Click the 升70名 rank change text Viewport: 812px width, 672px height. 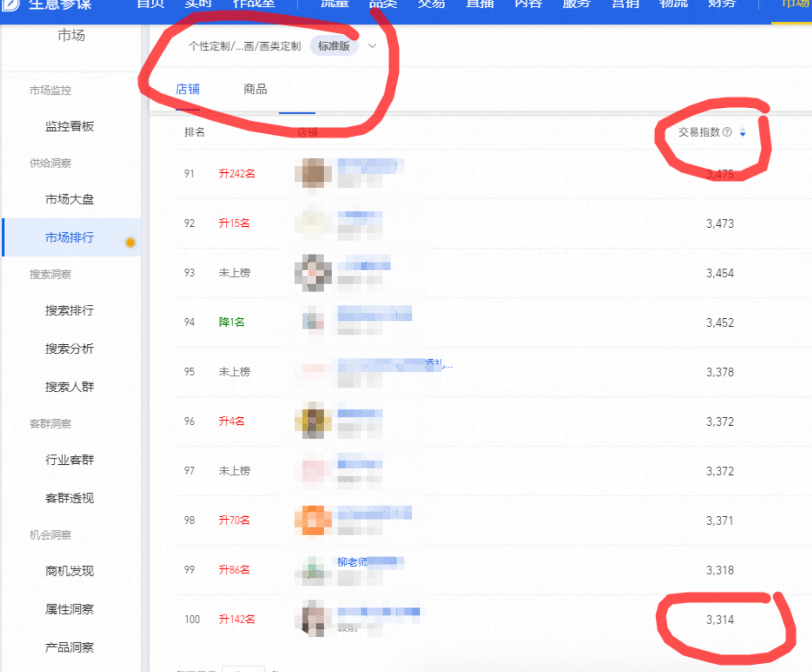[x=234, y=521]
